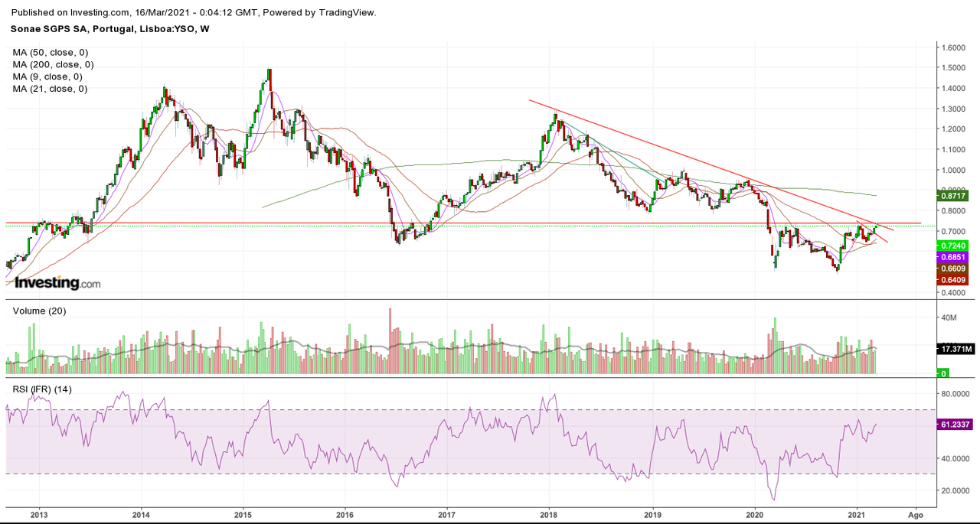Click the 2018 label on time axis
Viewport: 980px width, 524px height.
549,516
